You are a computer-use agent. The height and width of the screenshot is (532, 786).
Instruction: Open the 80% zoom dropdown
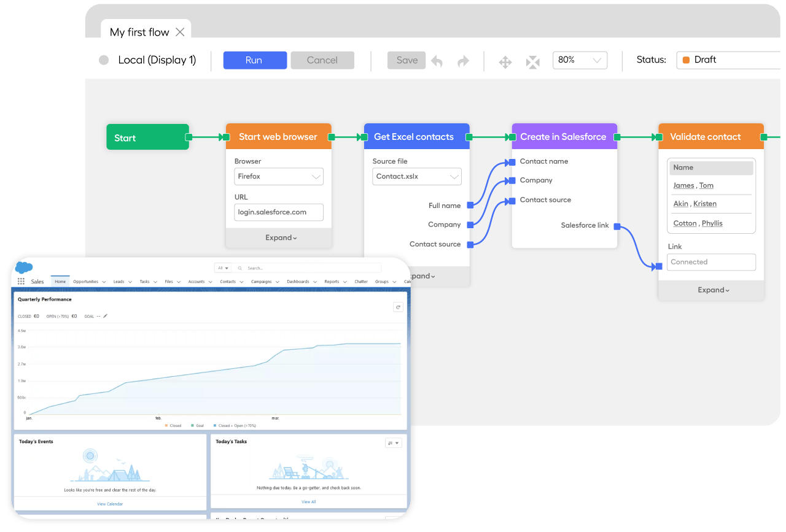(x=580, y=60)
